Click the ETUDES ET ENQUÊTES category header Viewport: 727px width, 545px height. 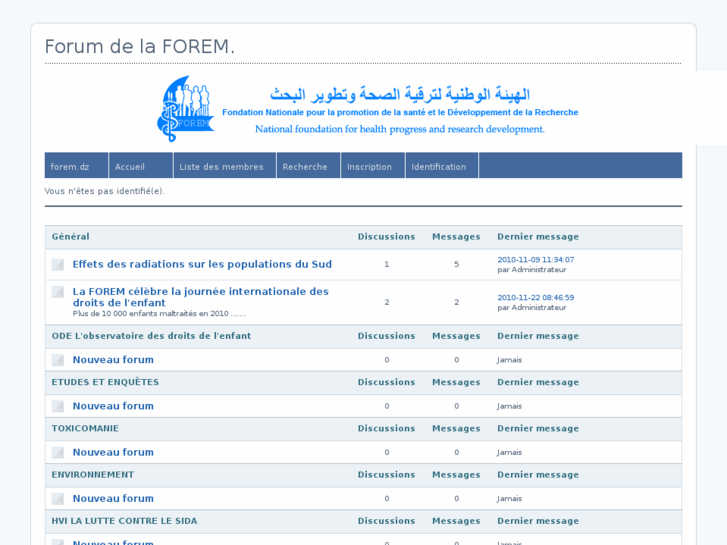(x=105, y=382)
